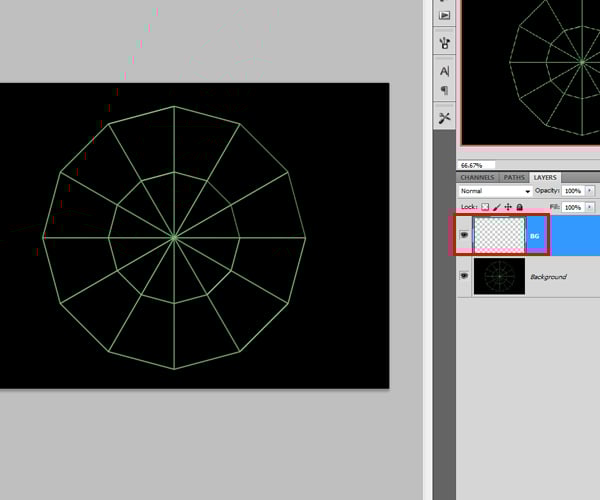The height and width of the screenshot is (500, 600).
Task: Toggle lock position icon
Action: pyautogui.click(x=508, y=207)
